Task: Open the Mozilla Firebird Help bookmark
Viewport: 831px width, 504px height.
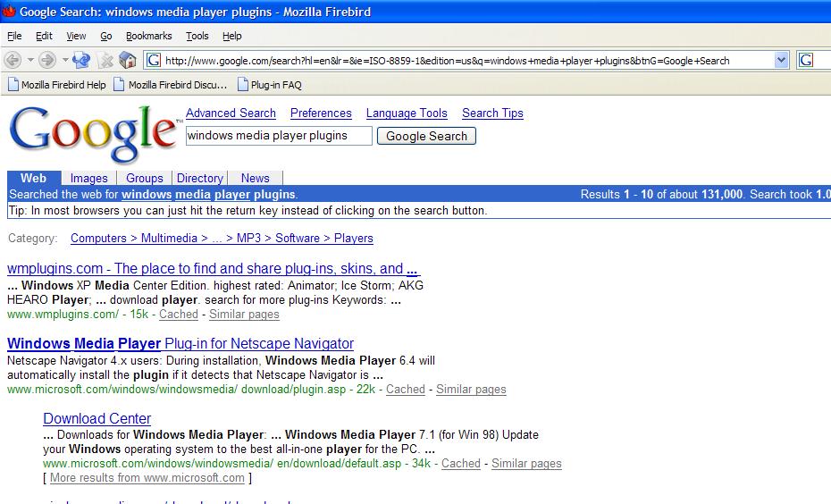Action: [56, 85]
